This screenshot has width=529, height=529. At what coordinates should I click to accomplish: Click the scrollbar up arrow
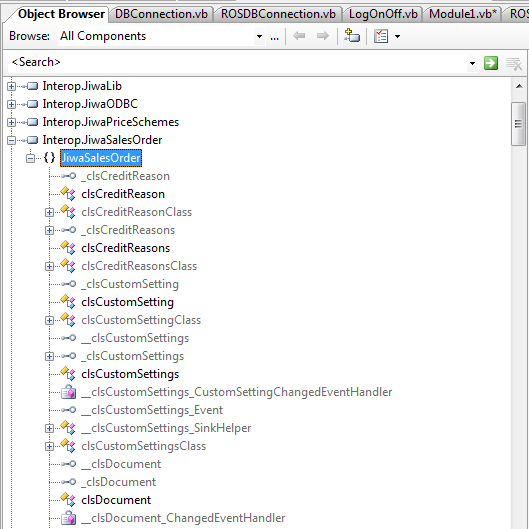(519, 87)
